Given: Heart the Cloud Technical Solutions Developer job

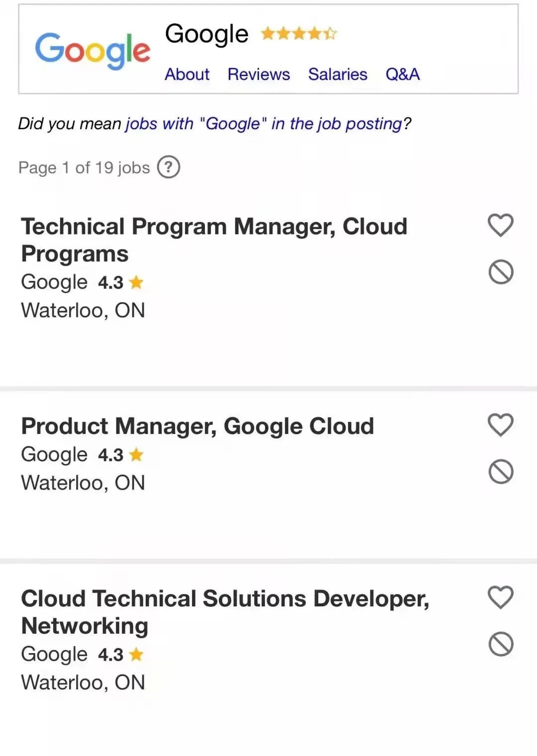Looking at the screenshot, I should point(500,597).
